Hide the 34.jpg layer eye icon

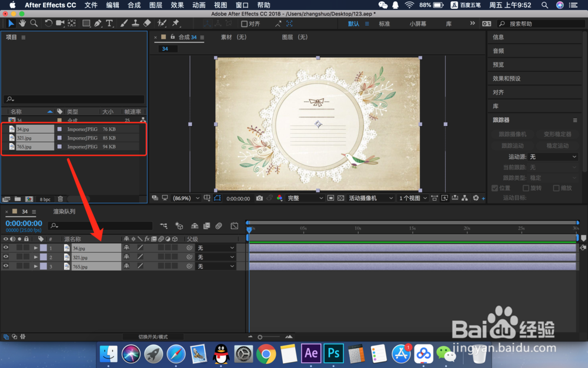pyautogui.click(x=6, y=247)
